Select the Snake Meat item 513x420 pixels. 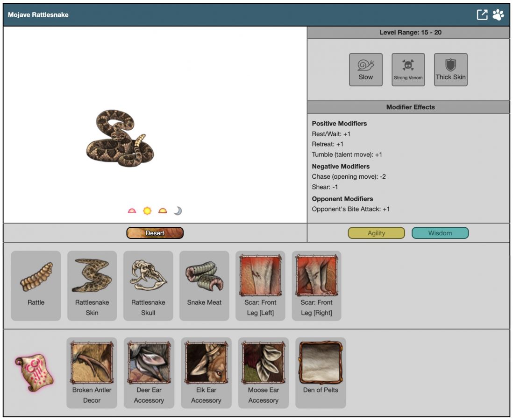click(204, 285)
